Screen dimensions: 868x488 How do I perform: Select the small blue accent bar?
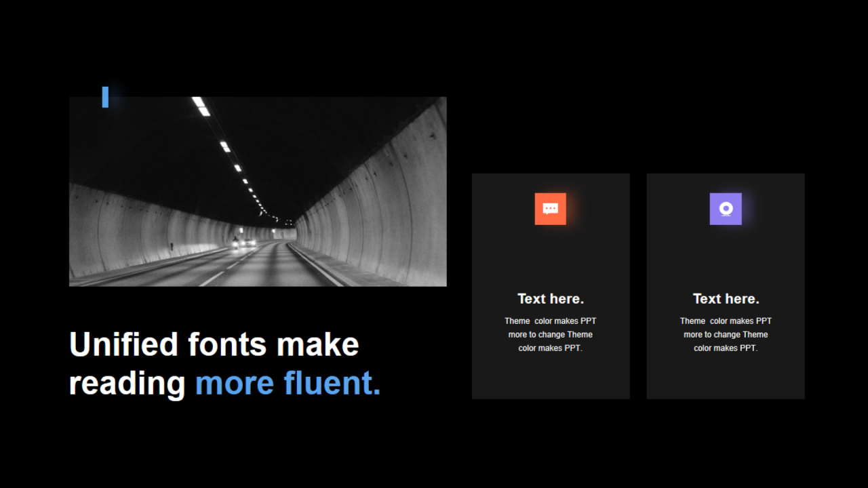pos(105,97)
